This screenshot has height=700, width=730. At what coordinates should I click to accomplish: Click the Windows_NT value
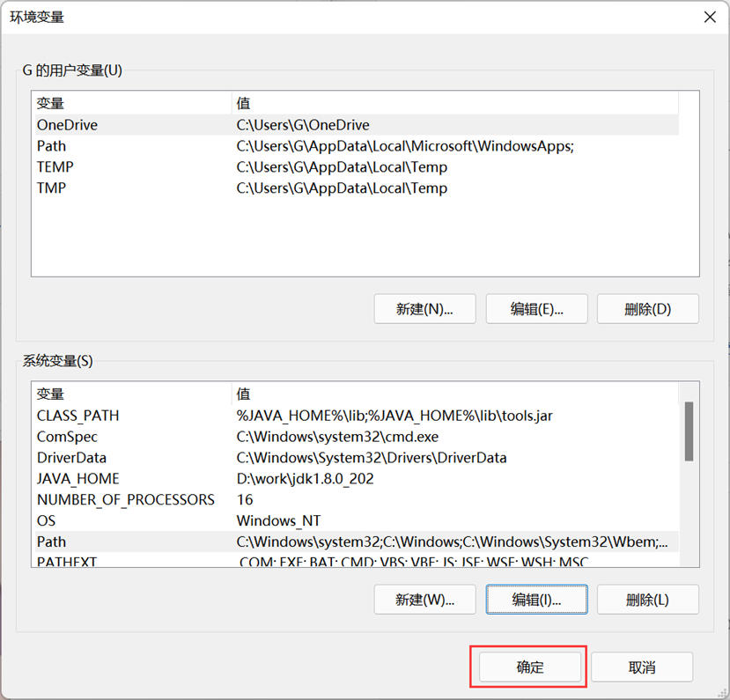tap(278, 520)
